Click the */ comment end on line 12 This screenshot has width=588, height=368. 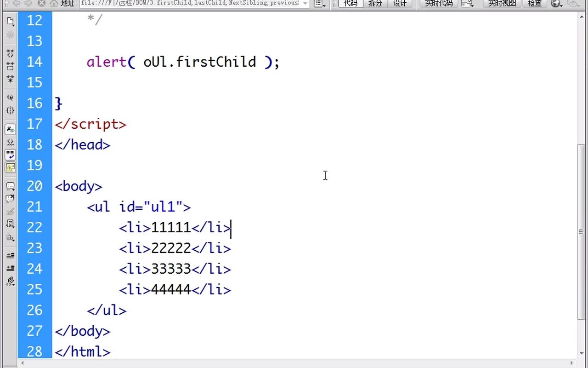[94, 20]
